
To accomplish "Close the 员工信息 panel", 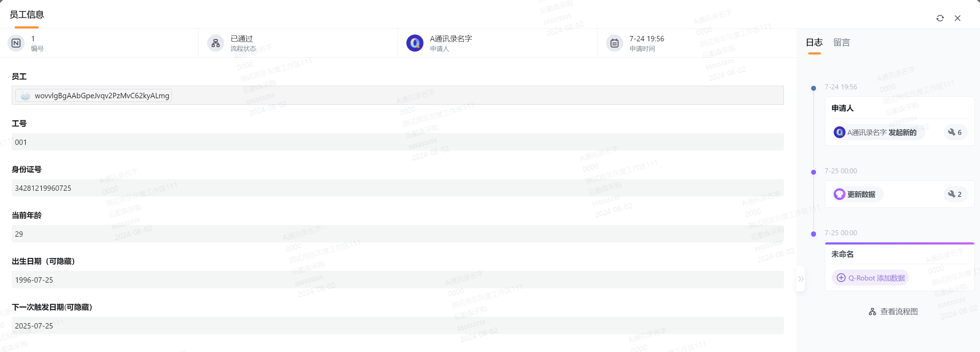I will click(958, 18).
